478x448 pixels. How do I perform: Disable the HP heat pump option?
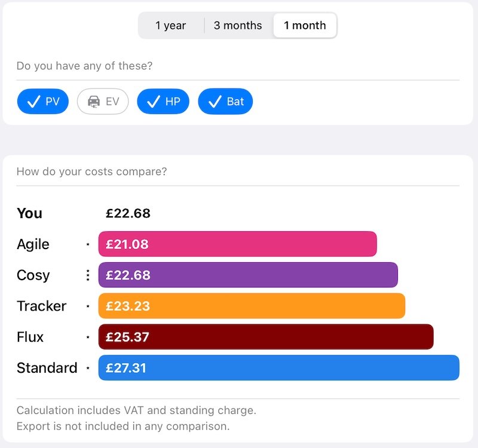coord(163,102)
